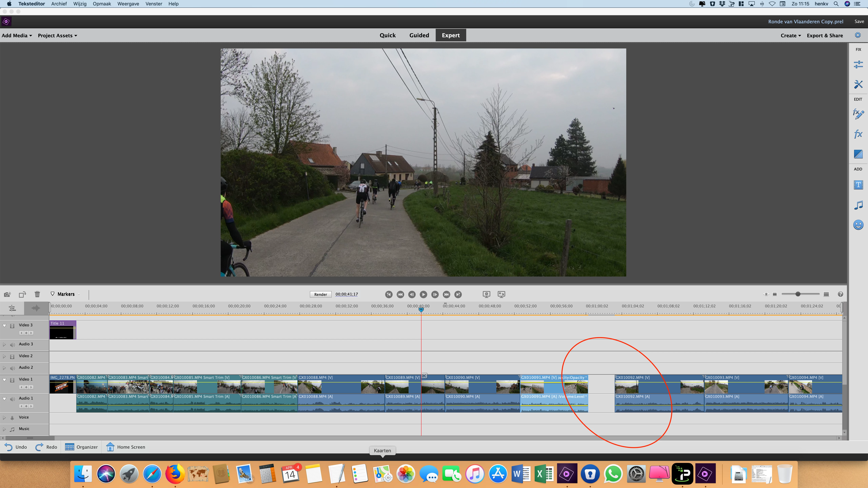Delete selected clip with trash icon
Screen dimensions: 868x488
pyautogui.click(x=37, y=294)
